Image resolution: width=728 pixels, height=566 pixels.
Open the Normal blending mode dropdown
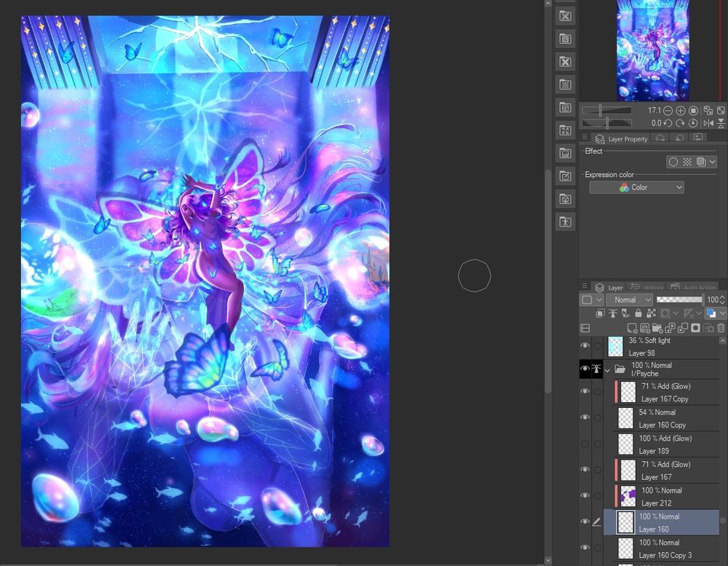coord(630,299)
